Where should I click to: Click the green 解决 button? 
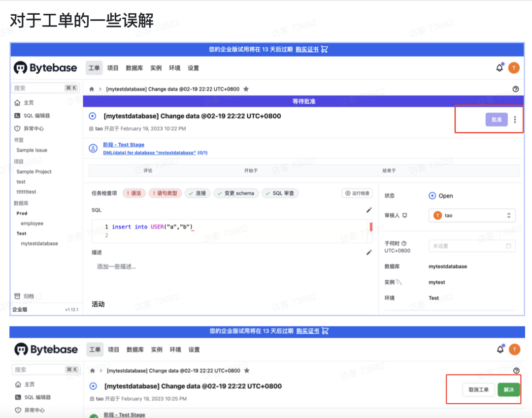click(x=508, y=389)
